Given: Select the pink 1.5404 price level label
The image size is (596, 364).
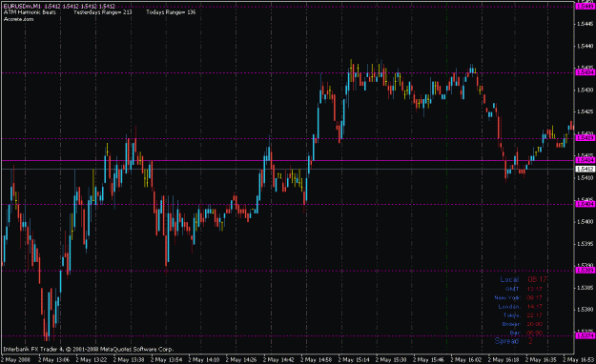Looking at the screenshot, I should point(586,205).
